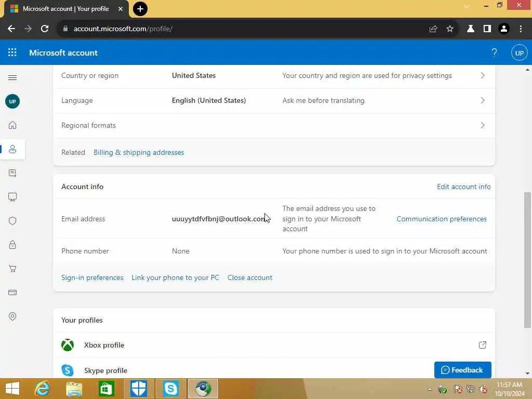Open the Xbox profile external link icon
Screen dimensions: 532x399
[483, 345]
